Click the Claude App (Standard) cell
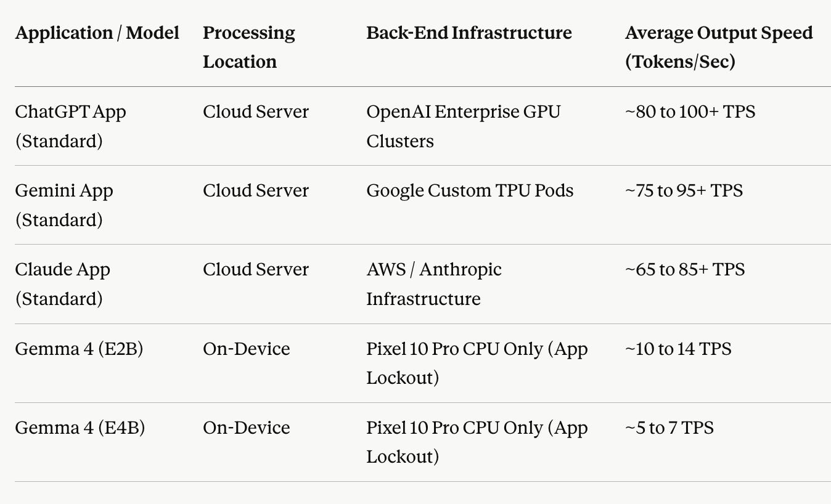The height and width of the screenshot is (504, 831). [x=63, y=284]
